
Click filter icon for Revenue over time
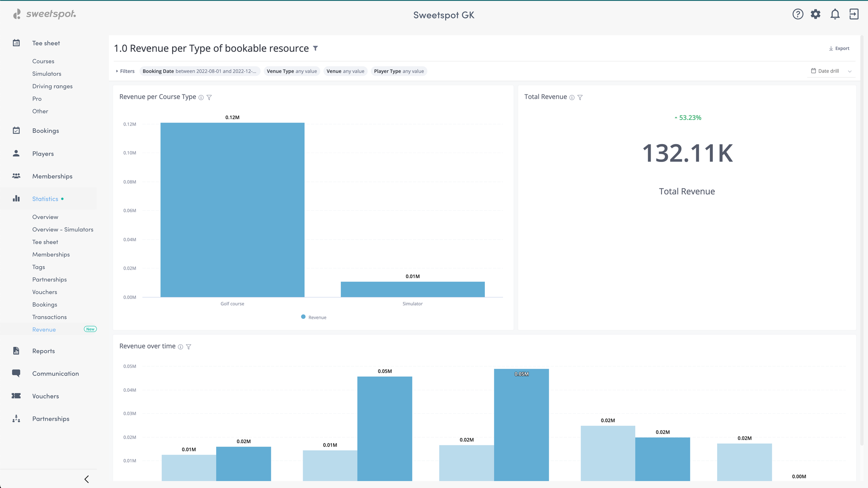(189, 347)
